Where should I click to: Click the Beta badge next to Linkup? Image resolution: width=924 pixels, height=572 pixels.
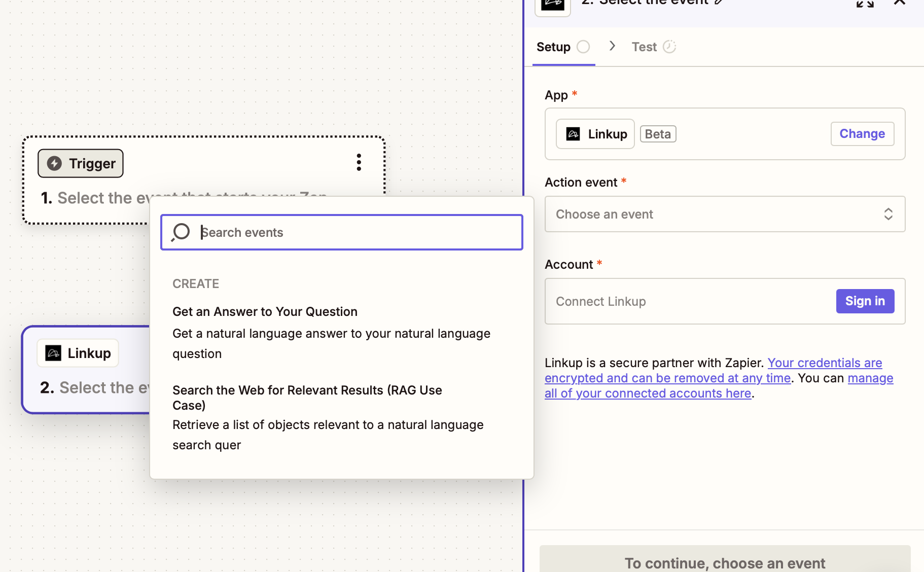(658, 134)
